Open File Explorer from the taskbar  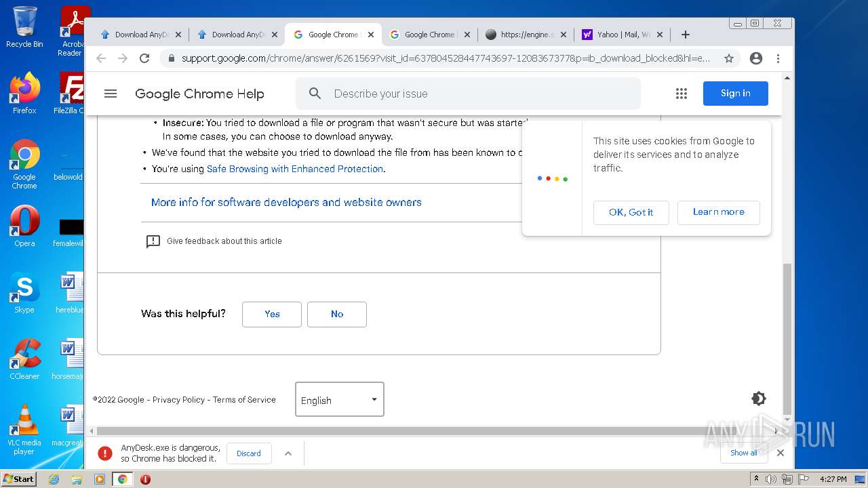pyautogui.click(x=77, y=479)
